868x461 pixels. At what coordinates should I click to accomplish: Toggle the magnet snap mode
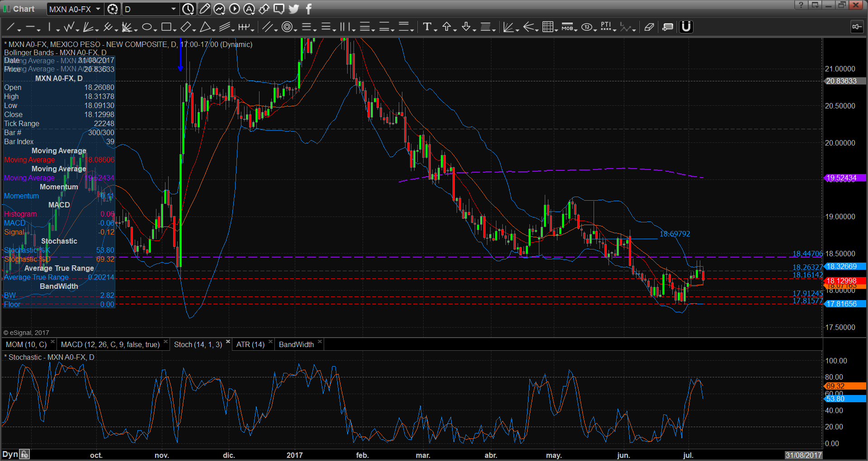[686, 27]
